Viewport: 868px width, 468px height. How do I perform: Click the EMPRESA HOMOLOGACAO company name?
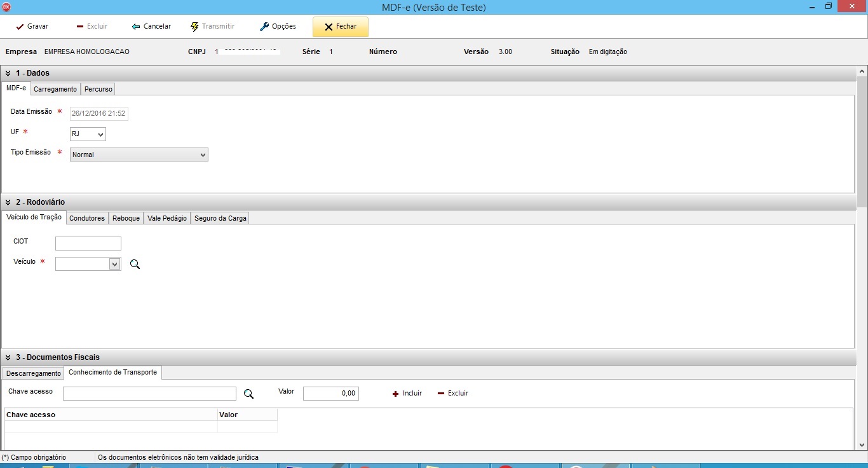87,52
